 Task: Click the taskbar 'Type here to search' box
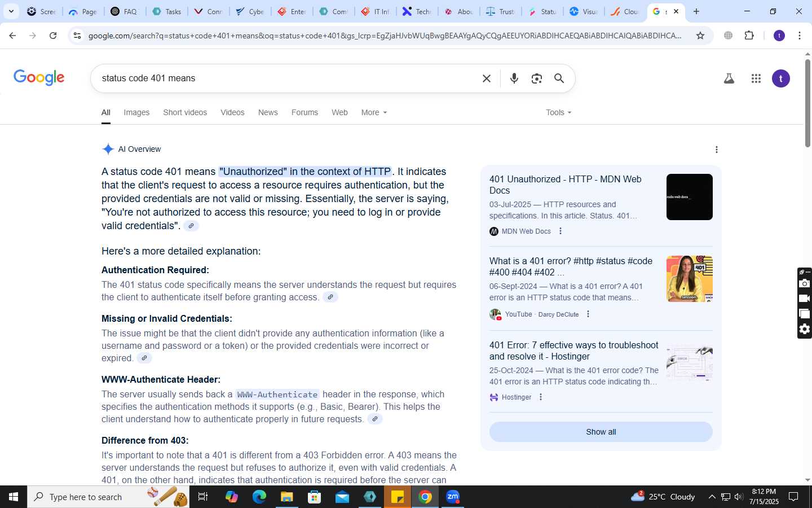[108, 497]
